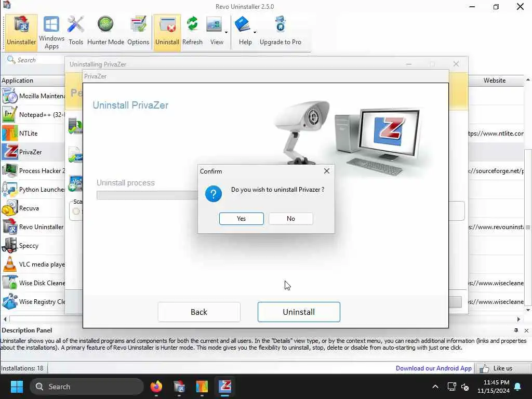Select the Speccy application icon
This screenshot has height=399, width=532.
9,245
